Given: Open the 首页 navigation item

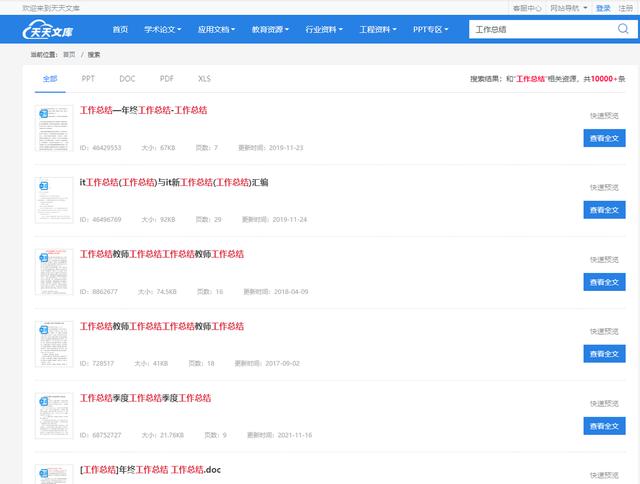Looking at the screenshot, I should coord(120,29).
